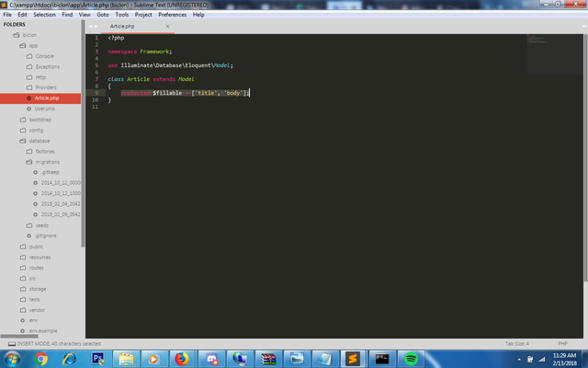Screen dimensions: 588x368
Task: Click line number 9 in gutter
Action: [x=96, y=93]
